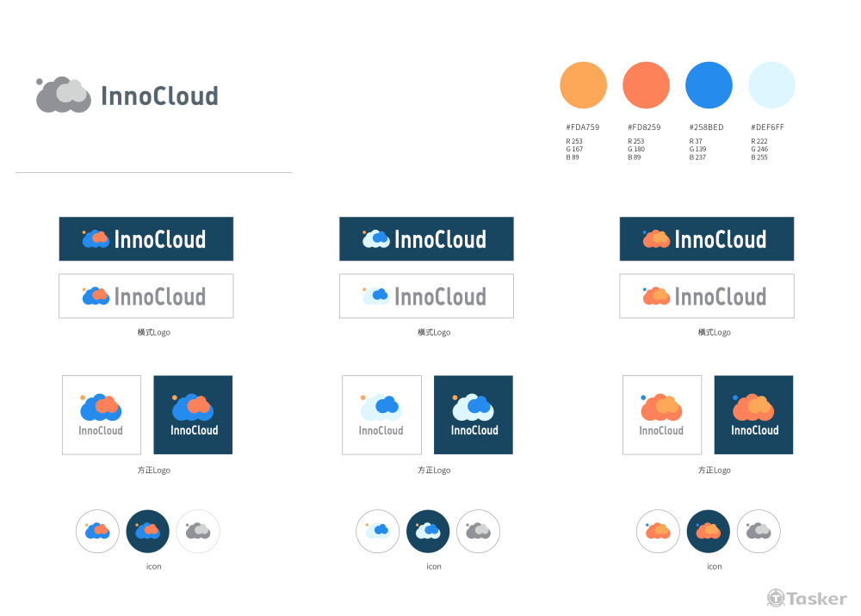Open dark square logo with blue-orange cloud
The image size is (861, 616).
[x=193, y=415]
